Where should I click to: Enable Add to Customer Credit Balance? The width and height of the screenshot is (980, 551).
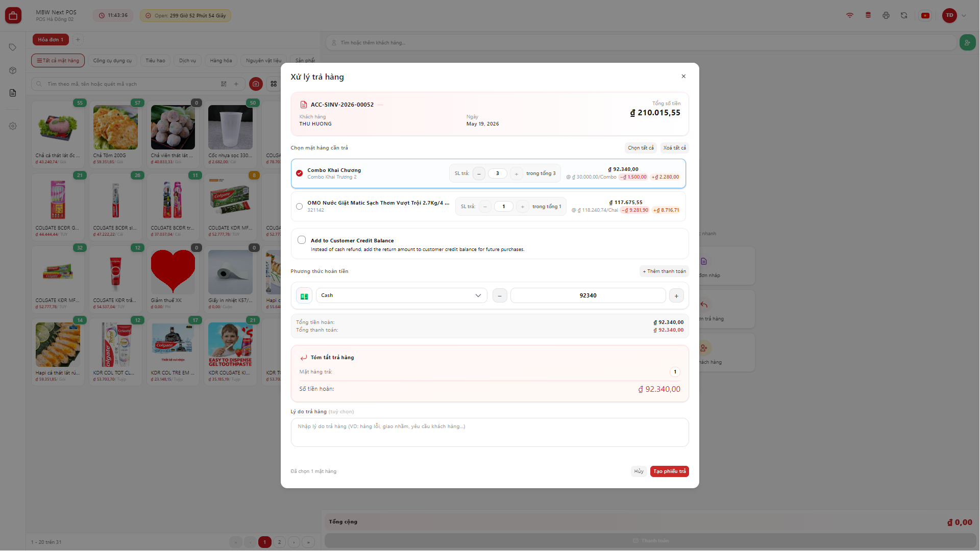click(x=302, y=240)
